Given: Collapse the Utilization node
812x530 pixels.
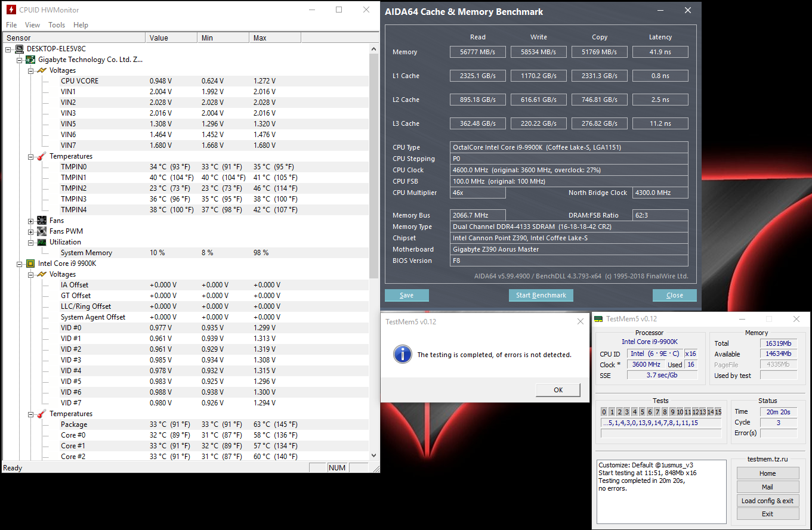Looking at the screenshot, I should (31, 242).
